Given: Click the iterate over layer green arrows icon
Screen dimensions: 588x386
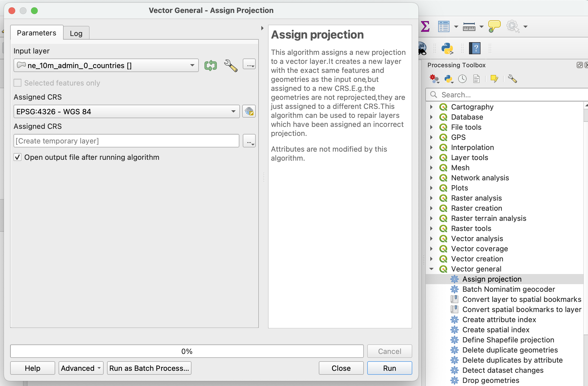Looking at the screenshot, I should coord(210,66).
